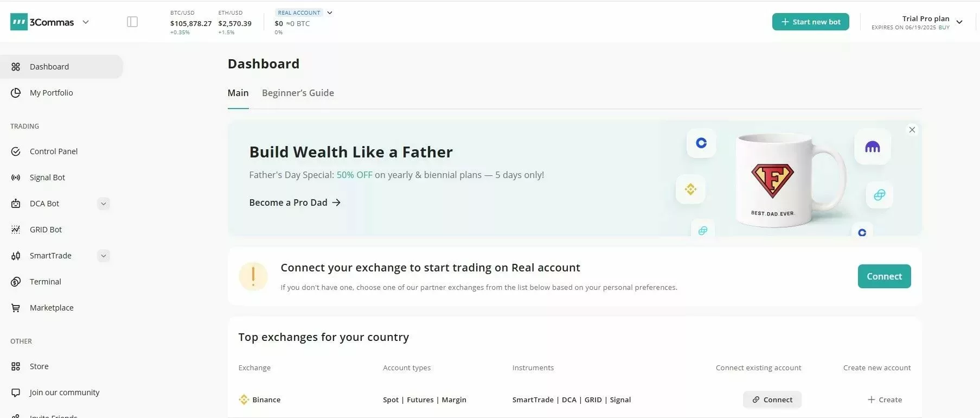Expand the DCA Bot submenu

104,203
